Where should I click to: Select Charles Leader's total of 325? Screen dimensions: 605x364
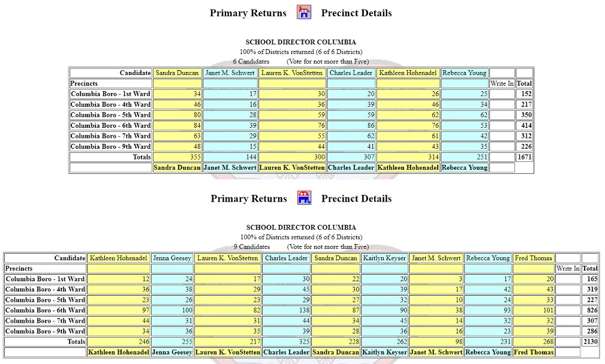click(x=286, y=342)
